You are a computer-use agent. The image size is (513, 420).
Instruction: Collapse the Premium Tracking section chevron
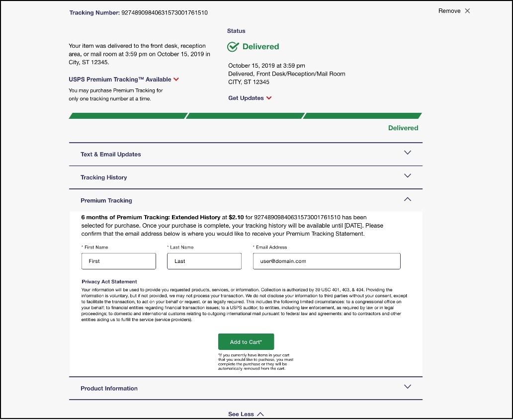[x=407, y=199]
